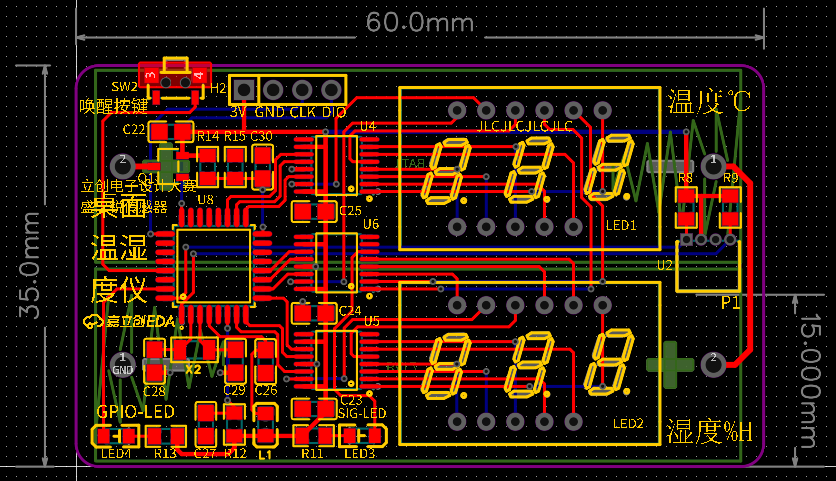This screenshot has height=481, width=836.
Task: Click round pad 2 left of Q1
Action: pos(122,166)
